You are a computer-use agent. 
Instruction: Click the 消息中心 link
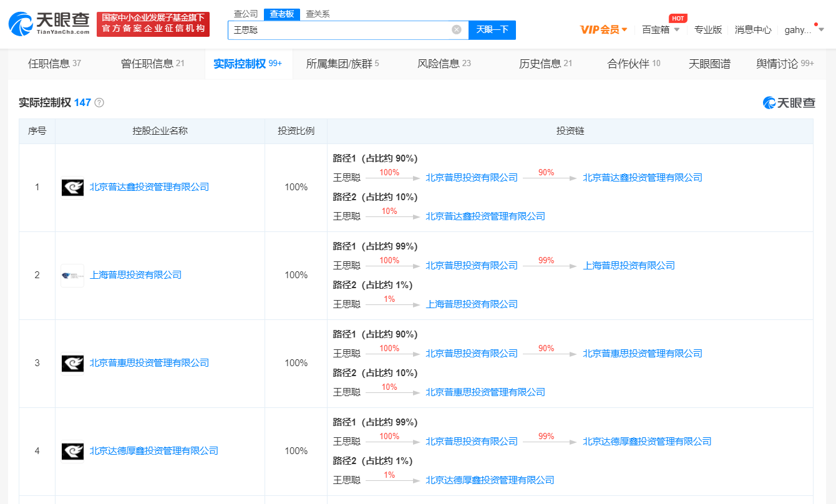point(753,29)
